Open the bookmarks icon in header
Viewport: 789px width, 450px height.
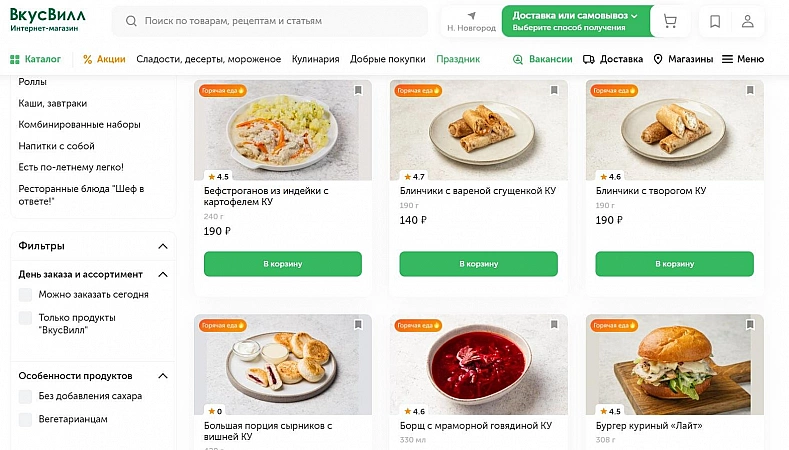tap(715, 21)
